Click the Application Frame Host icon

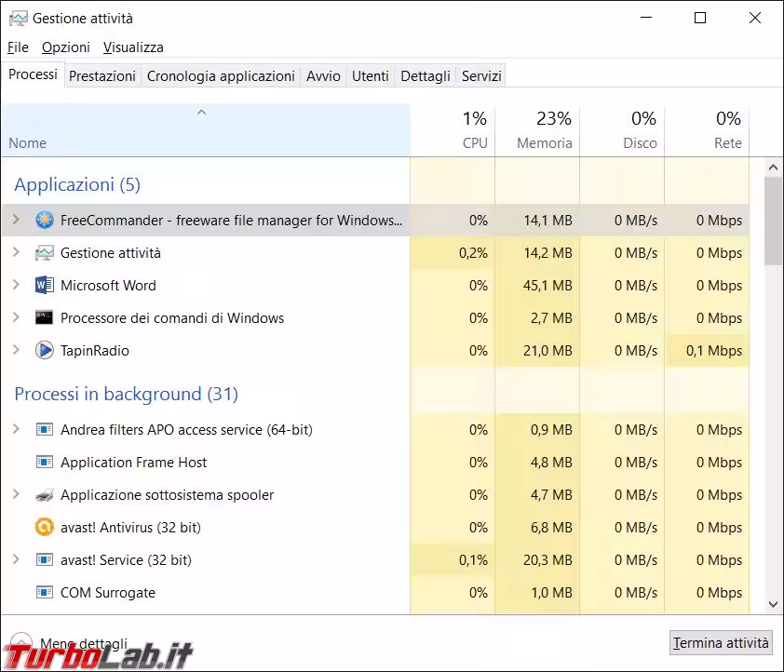(45, 463)
